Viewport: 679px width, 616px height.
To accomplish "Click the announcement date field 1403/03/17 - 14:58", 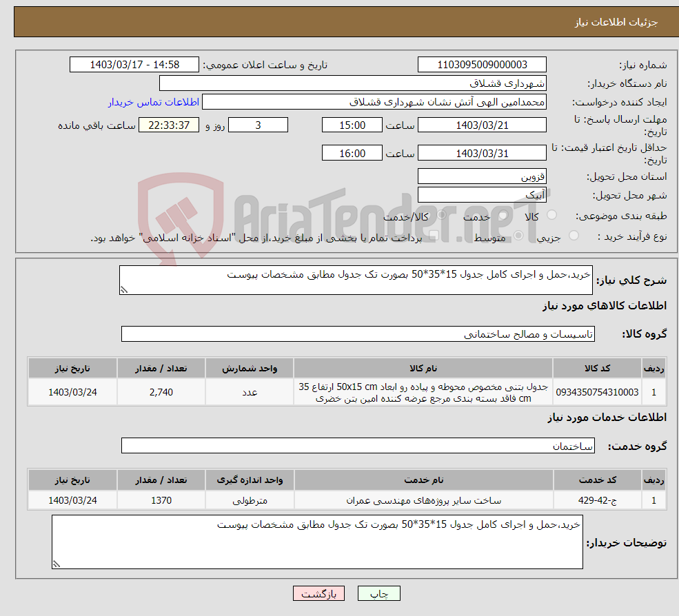I will [x=134, y=65].
